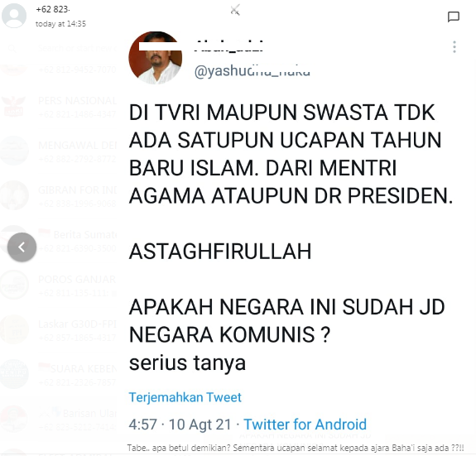Click the Twitter for Android link
This screenshot has height=456, width=476.
tap(305, 425)
